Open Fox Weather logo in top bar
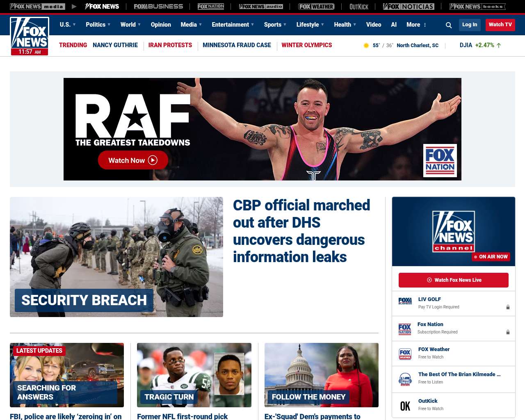This screenshot has height=420, width=525. (x=316, y=7)
